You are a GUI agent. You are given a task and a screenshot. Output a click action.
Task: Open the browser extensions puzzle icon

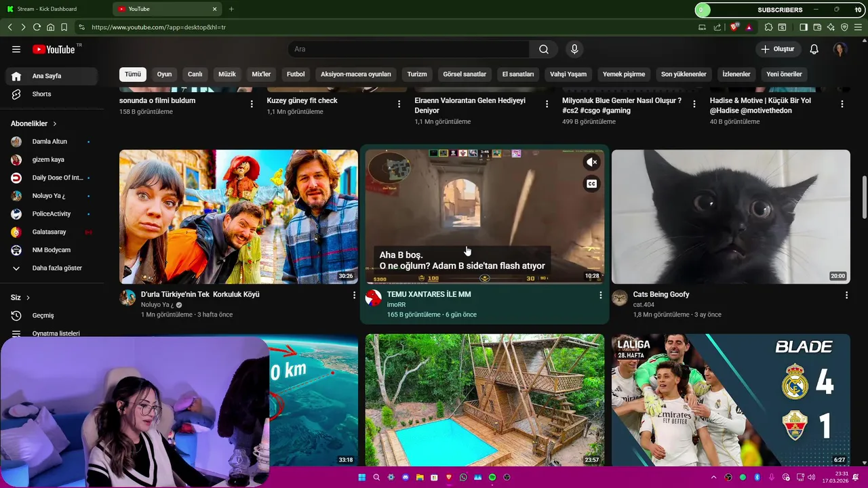click(x=768, y=27)
